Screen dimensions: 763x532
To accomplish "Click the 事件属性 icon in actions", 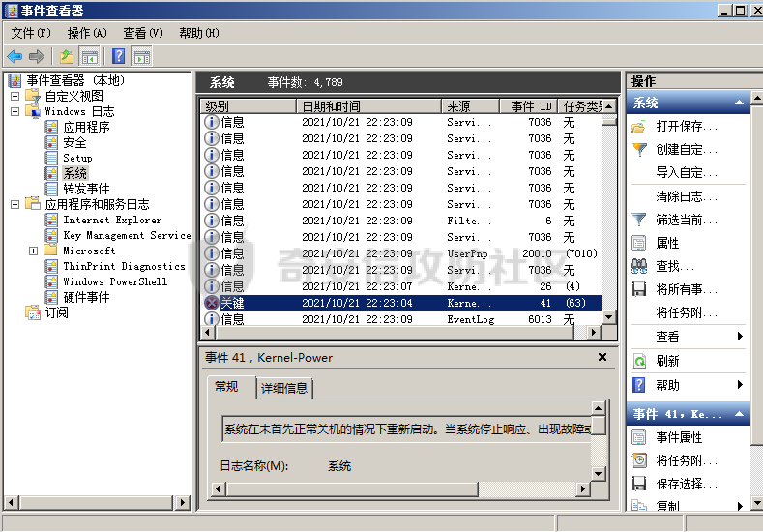I will (639, 437).
